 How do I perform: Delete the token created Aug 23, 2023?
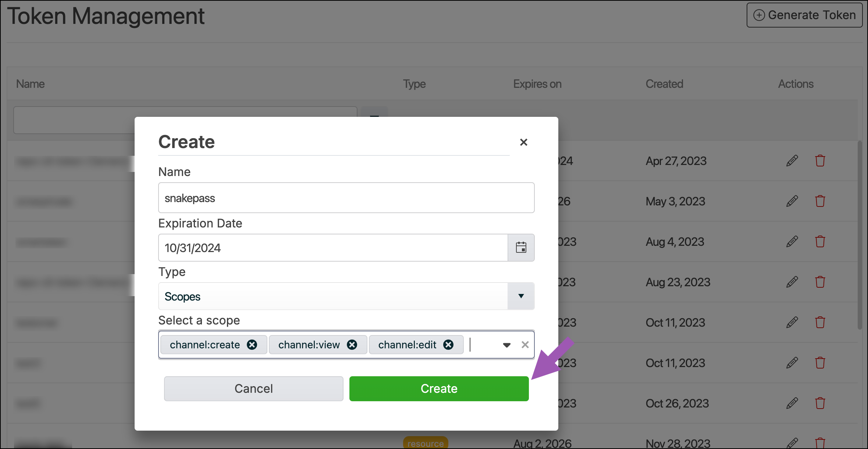820,282
